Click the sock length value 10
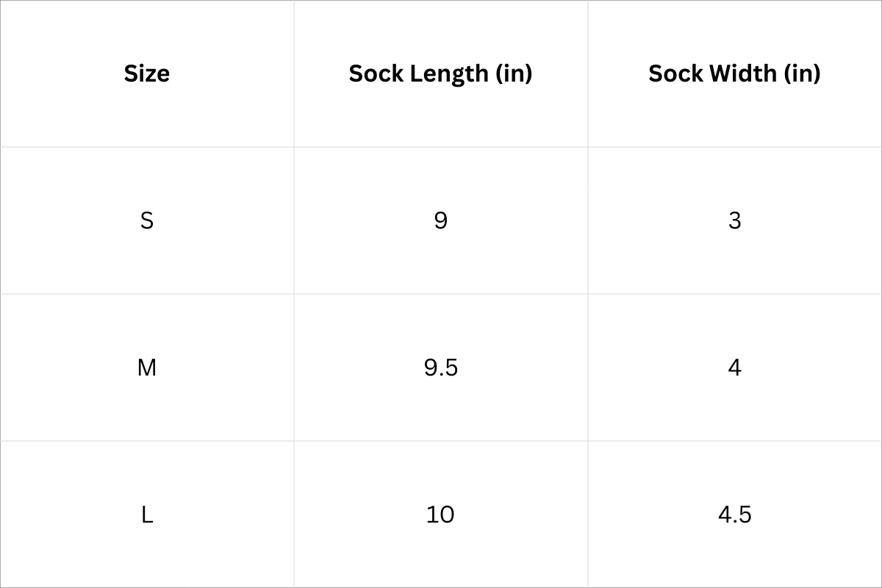 click(x=440, y=514)
